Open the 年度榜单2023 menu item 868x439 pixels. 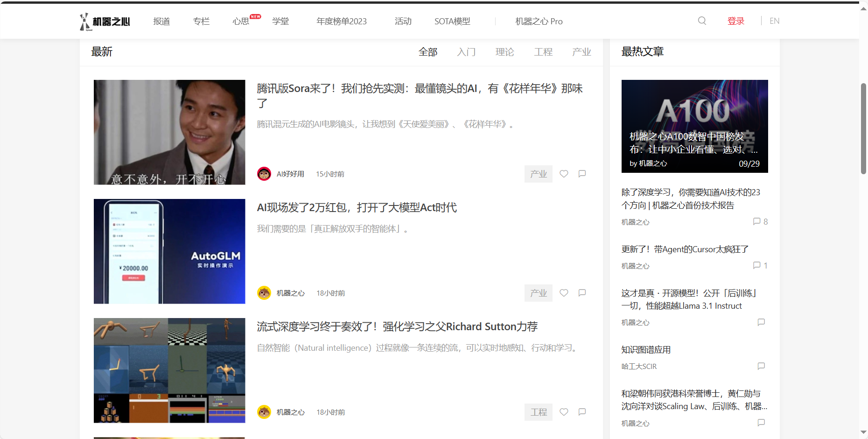pyautogui.click(x=341, y=21)
